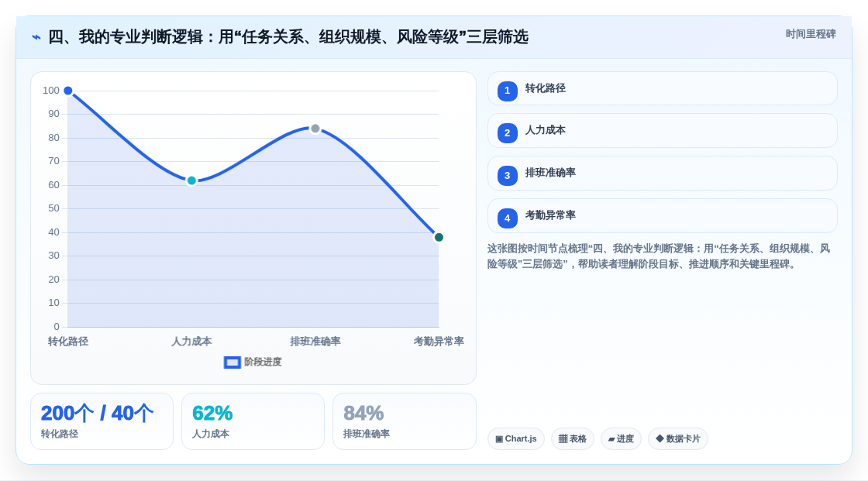Screen dimensions: 868x481
Task: Click the 表格 tag
Action: [573, 439]
